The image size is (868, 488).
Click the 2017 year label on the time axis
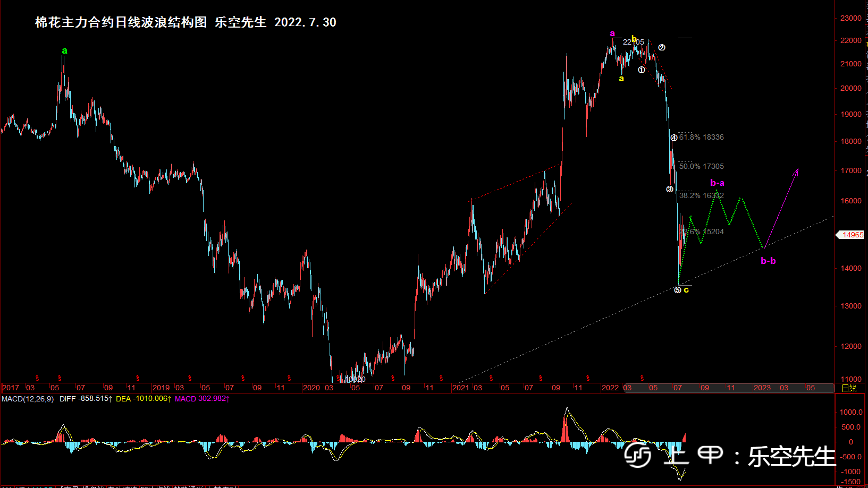coord(11,388)
